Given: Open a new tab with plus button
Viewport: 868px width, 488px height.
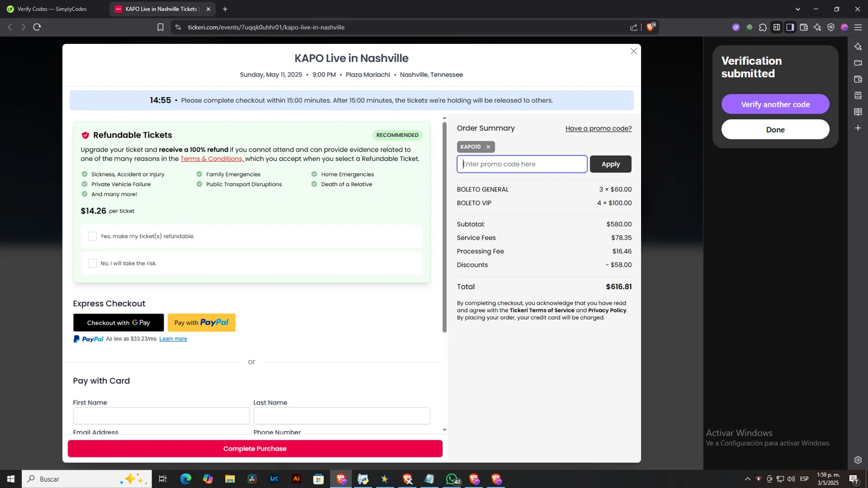Looking at the screenshot, I should click(x=225, y=9).
